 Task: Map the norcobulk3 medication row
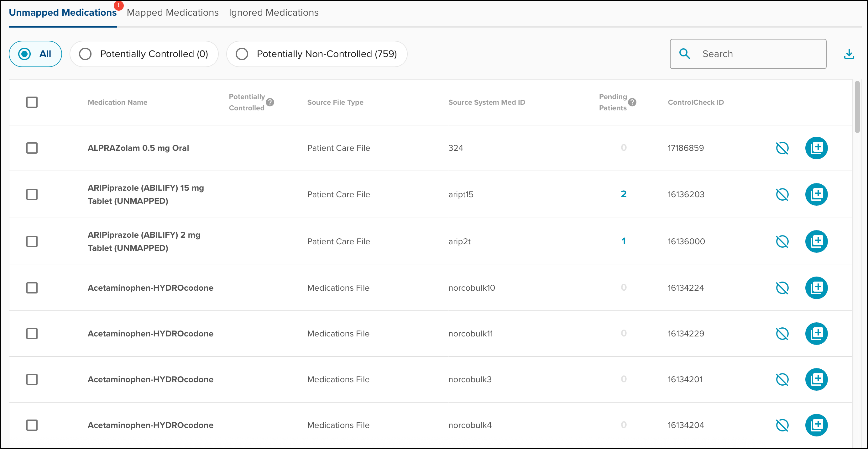coord(816,379)
